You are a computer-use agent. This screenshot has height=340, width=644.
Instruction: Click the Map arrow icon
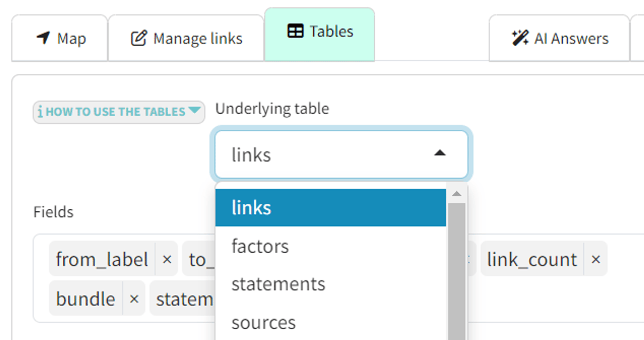[x=43, y=38]
